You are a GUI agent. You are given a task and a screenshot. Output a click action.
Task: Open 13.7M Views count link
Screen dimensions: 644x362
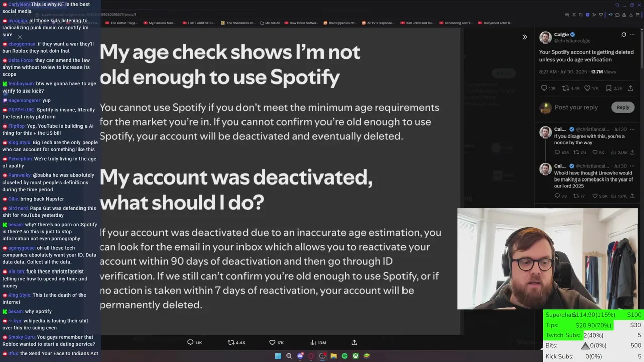603,72
